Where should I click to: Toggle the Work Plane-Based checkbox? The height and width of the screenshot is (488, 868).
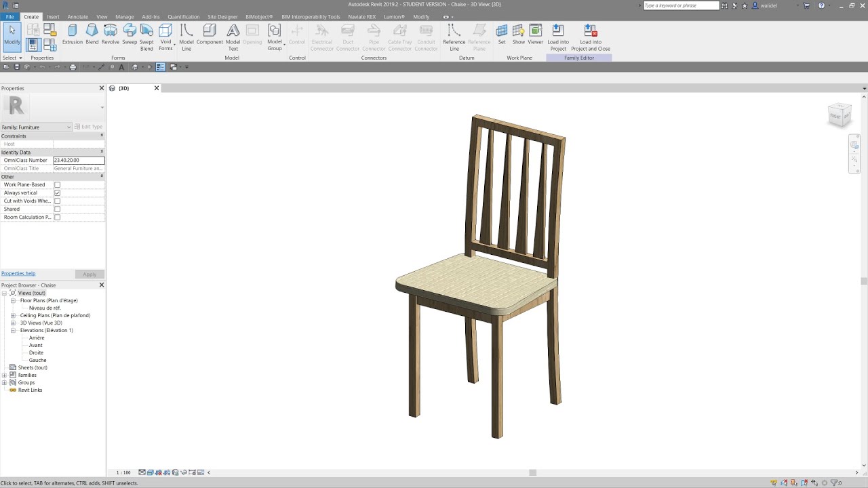point(57,185)
